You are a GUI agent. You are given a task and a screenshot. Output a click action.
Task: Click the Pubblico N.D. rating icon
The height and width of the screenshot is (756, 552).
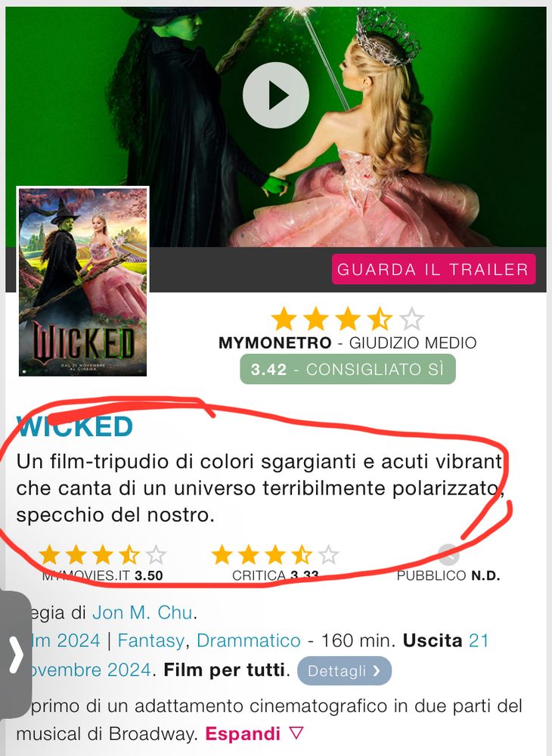coord(448,555)
